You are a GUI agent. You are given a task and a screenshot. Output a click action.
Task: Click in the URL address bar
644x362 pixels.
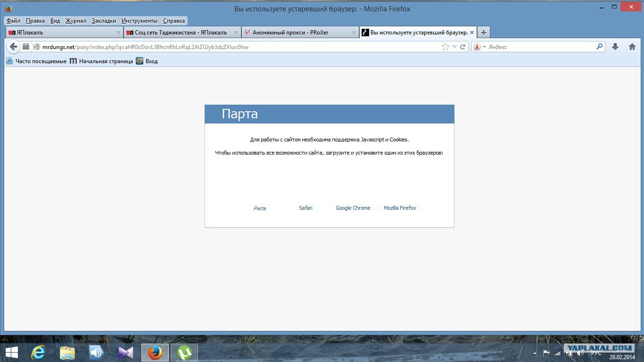236,47
